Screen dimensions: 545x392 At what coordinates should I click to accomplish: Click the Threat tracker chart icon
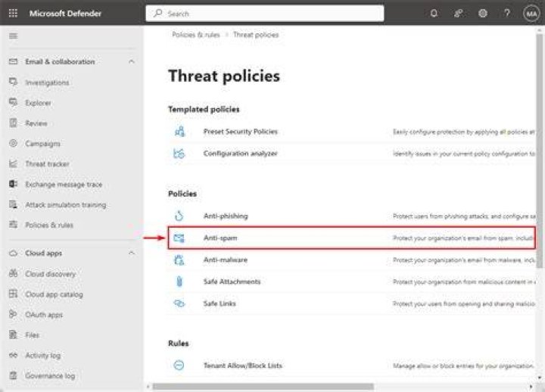click(x=13, y=163)
